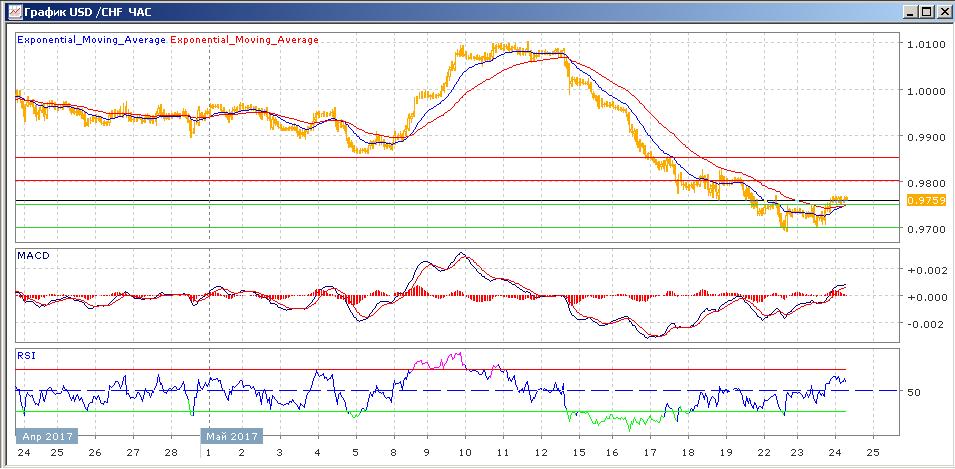Screen dimensions: 955x469
Task: Click the chart window icon in title bar
Action: 14,11
